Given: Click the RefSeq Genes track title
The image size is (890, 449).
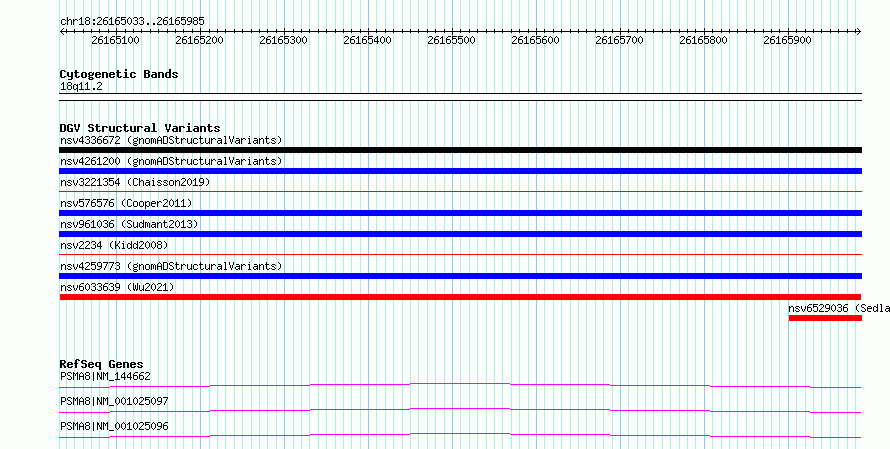Looking at the screenshot, I should (101, 364).
